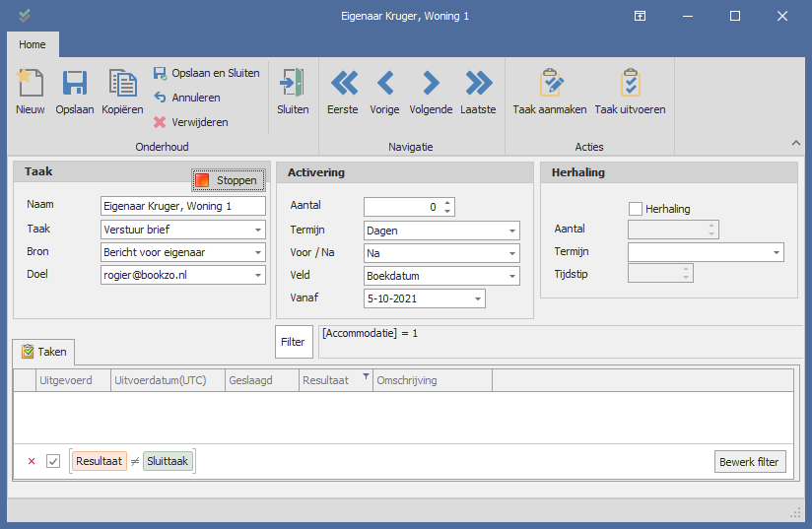Sort by the Uitvoerdatum(UTC) column header
The height and width of the screenshot is (529, 812).
[168, 380]
